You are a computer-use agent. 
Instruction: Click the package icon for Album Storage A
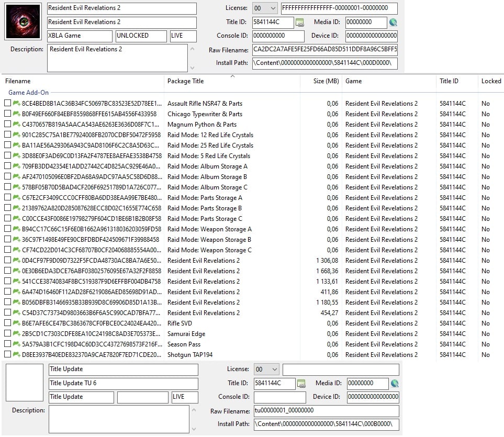[x=17, y=166]
